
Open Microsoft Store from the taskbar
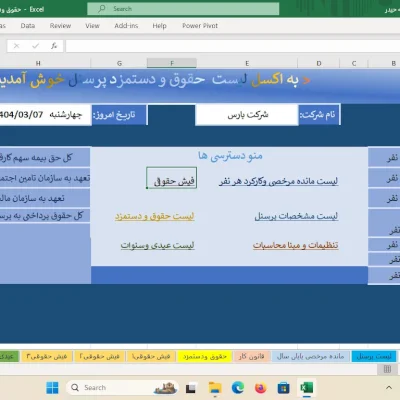(283, 388)
